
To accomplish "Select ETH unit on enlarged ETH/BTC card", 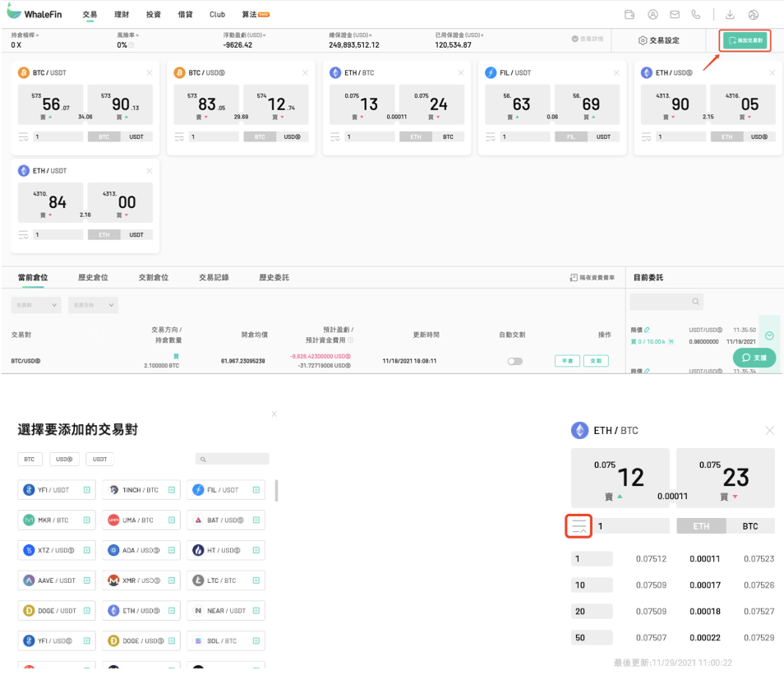I will point(701,526).
